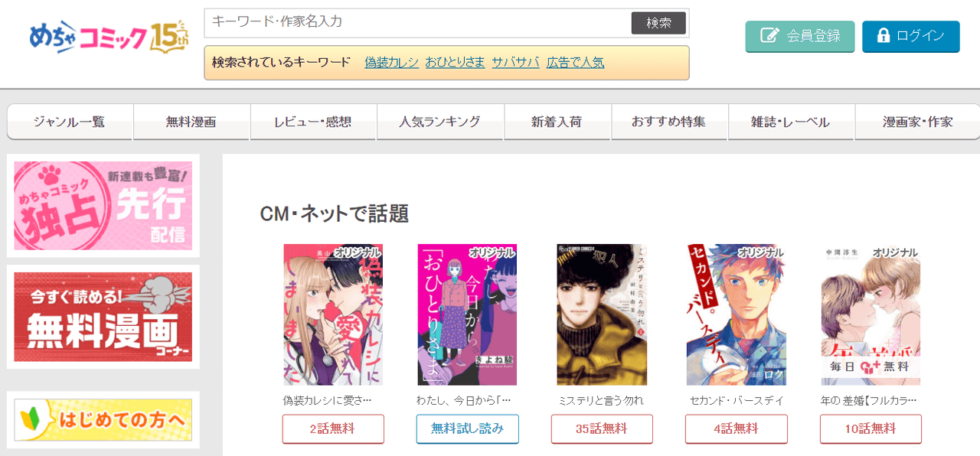Click the 2話無料 button

click(x=333, y=429)
